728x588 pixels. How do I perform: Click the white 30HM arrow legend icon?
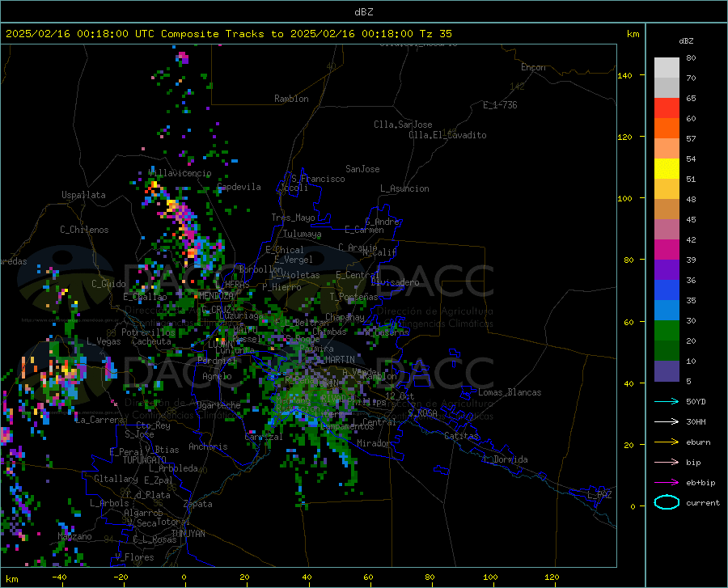tap(667, 422)
